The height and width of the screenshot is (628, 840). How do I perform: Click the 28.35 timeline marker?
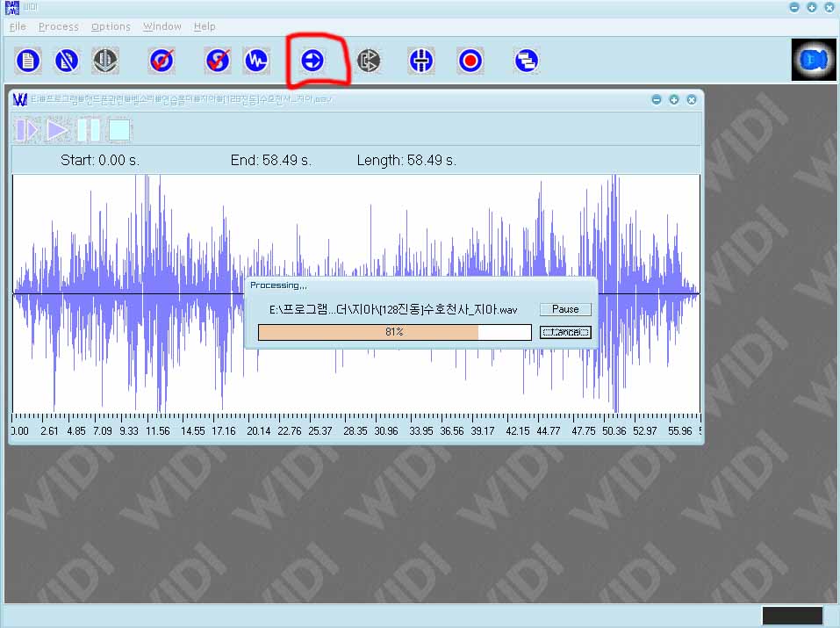click(355, 430)
